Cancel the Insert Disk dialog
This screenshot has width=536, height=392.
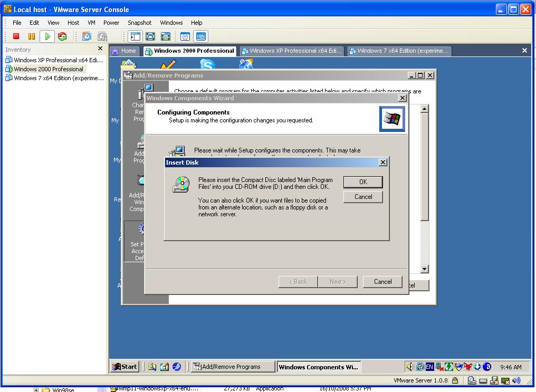[x=363, y=197]
